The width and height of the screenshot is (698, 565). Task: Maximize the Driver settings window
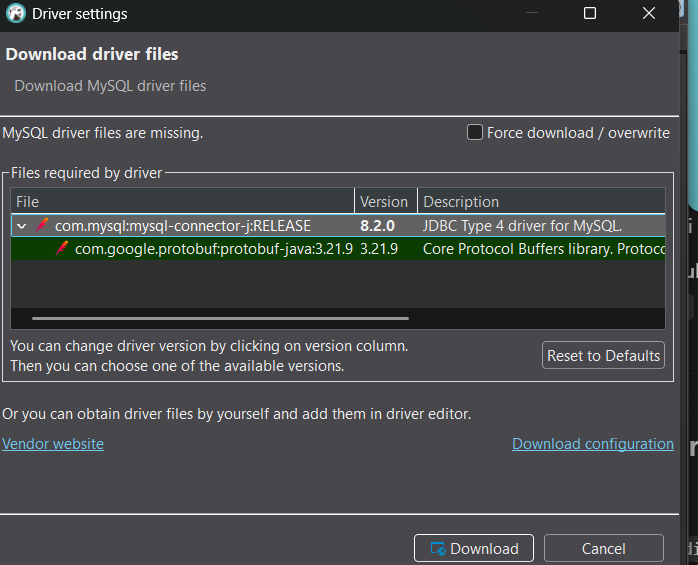(x=590, y=13)
